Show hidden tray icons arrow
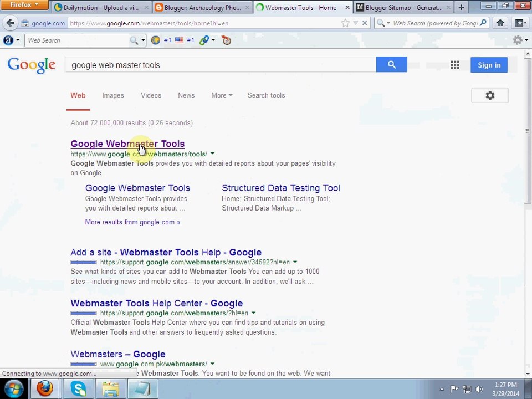This screenshot has height=399, width=532. [x=442, y=390]
